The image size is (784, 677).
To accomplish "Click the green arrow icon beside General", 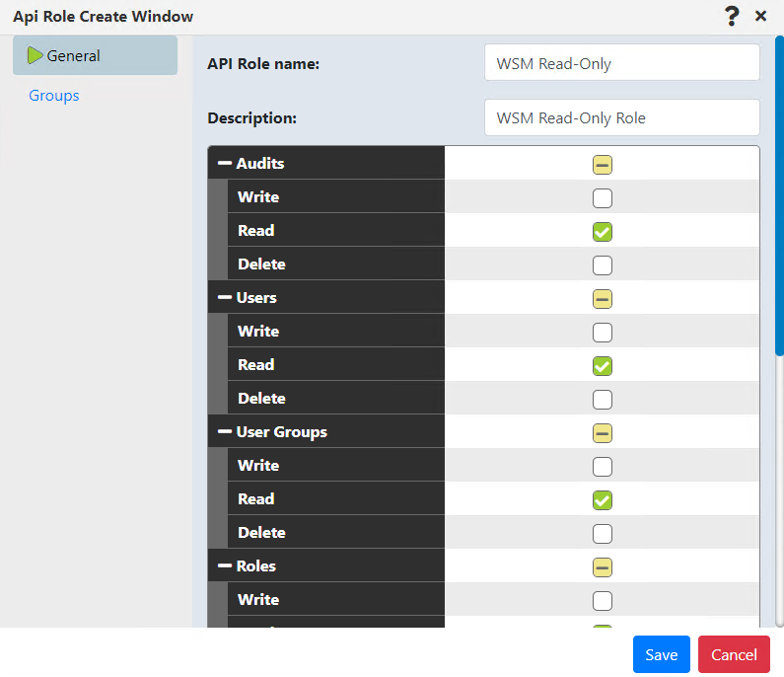I will [35, 55].
